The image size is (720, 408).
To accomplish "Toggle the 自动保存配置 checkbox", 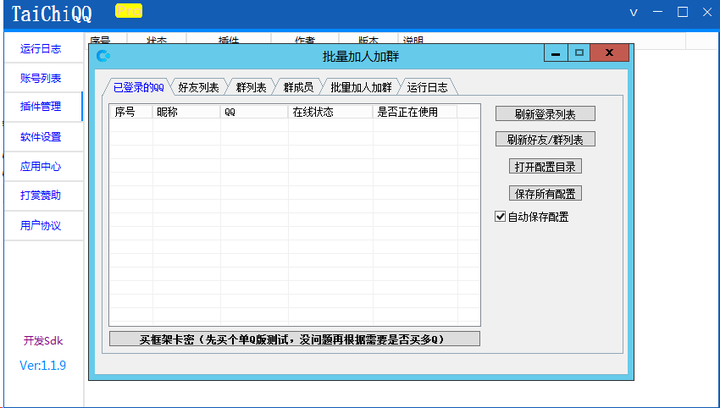I will point(500,216).
